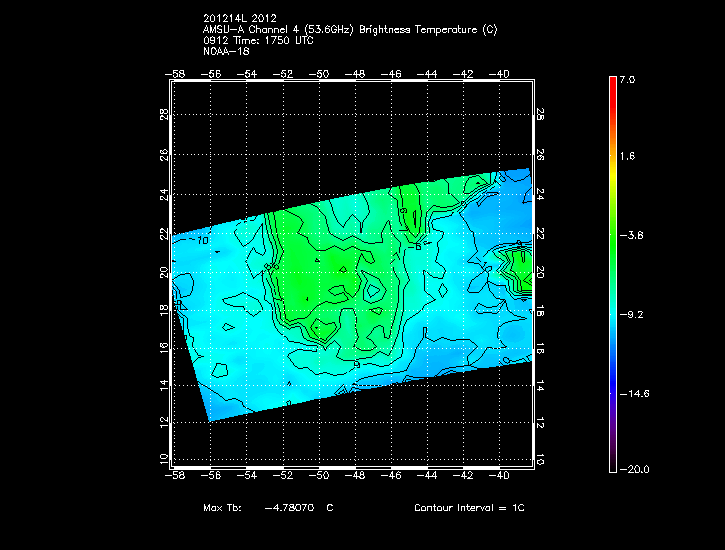725x550 pixels.
Task: Click the 28 latitude label on left axis
Action: (164, 116)
